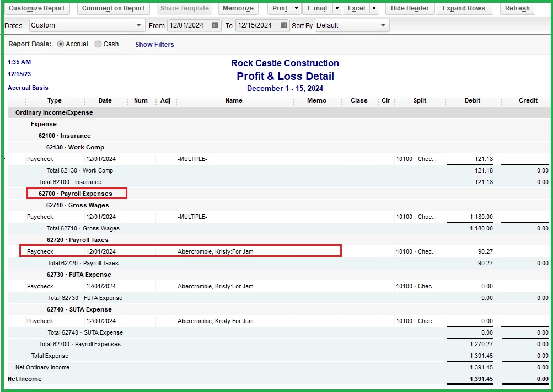The width and height of the screenshot is (553, 392).
Task: Click the Memorize button
Action: pos(238,8)
